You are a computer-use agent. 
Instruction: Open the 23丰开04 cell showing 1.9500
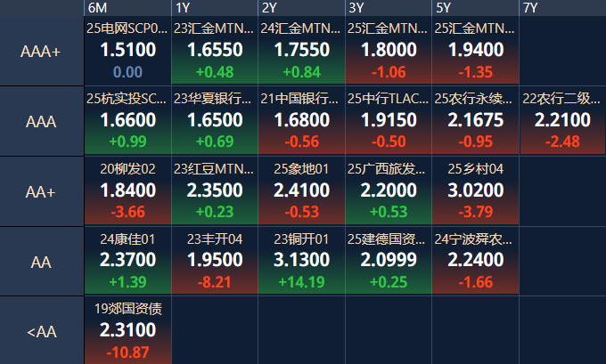pyautogui.click(x=215, y=261)
